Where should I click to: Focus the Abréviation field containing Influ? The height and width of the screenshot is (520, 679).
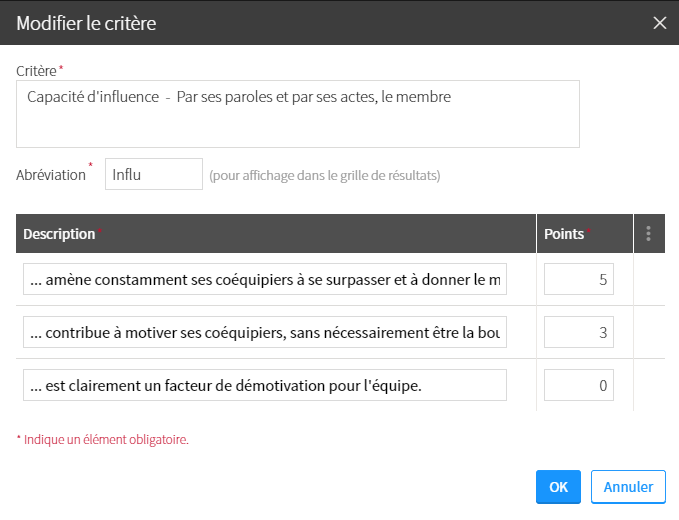154,174
